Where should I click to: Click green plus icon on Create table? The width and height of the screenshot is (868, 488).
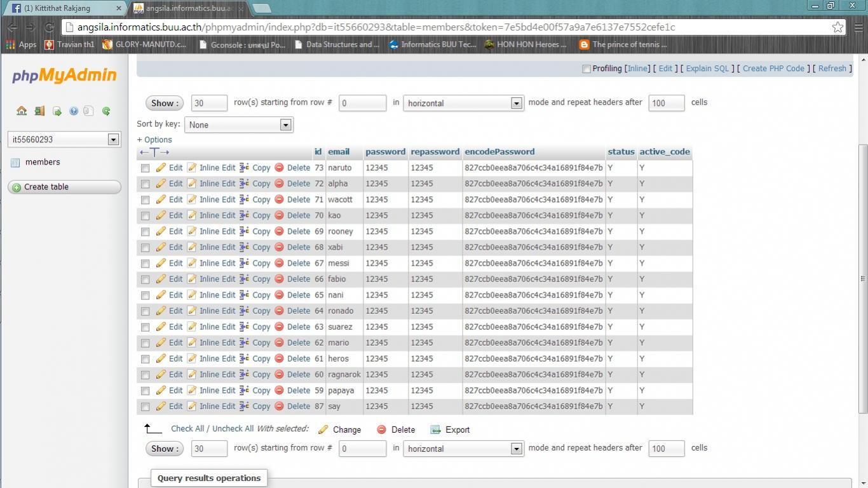point(17,187)
